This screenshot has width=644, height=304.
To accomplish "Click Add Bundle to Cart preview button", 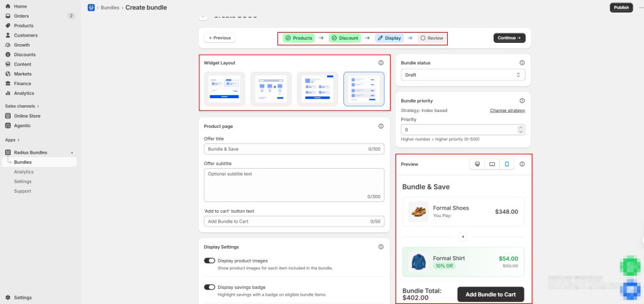I will (491, 295).
